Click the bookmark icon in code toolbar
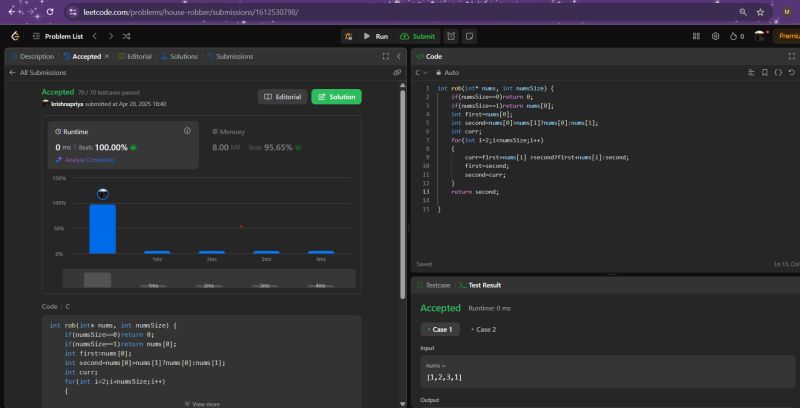The height and width of the screenshot is (408, 800). coord(765,73)
